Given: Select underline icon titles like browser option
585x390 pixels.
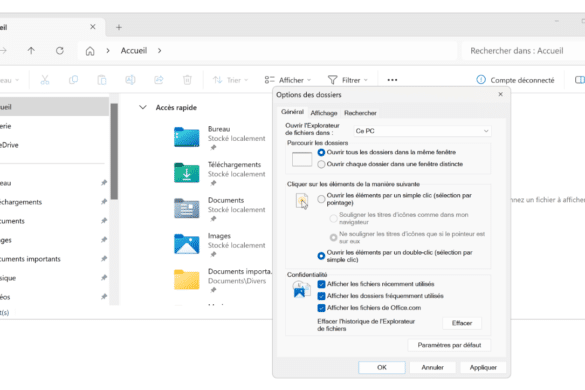Looking at the screenshot, I should pyautogui.click(x=399, y=218).
